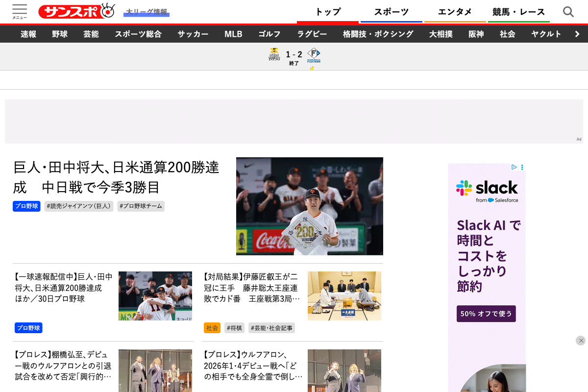Image resolution: width=588 pixels, height=392 pixels.
Task: Click the Hawks team logo
Action: (x=274, y=55)
